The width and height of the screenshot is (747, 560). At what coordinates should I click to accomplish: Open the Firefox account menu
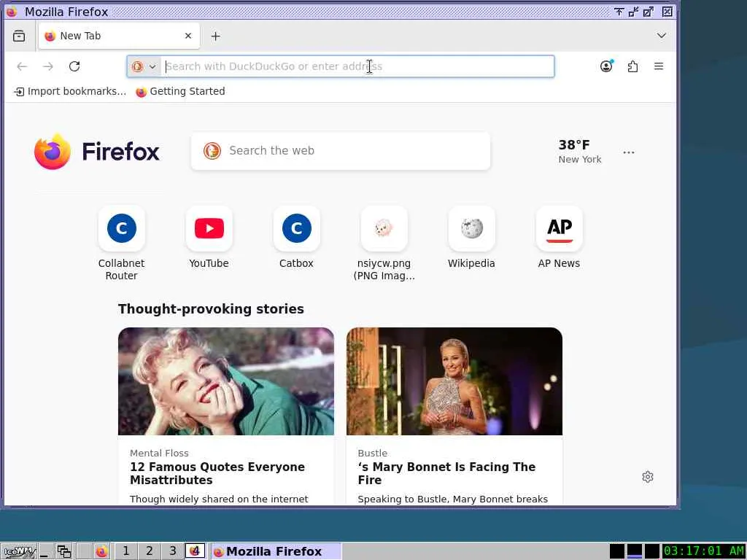click(x=606, y=66)
